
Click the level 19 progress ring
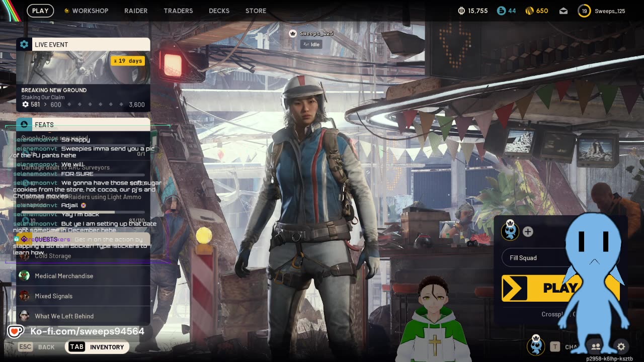click(x=584, y=11)
